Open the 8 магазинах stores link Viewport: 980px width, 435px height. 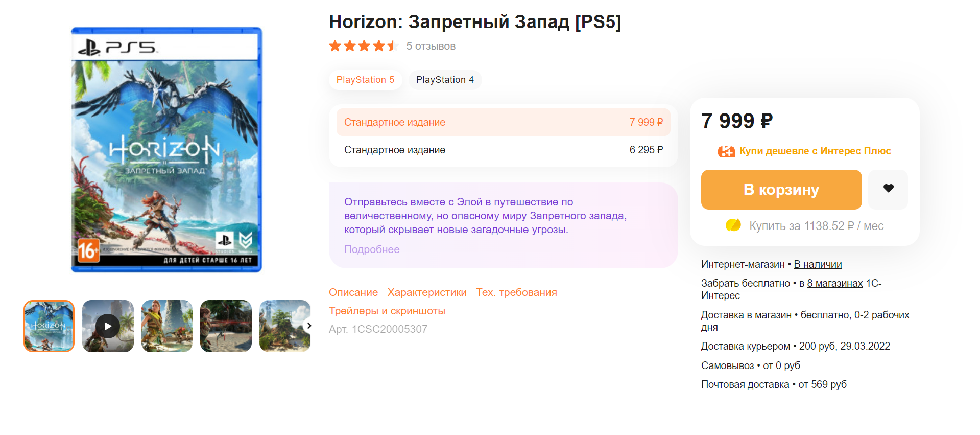[x=834, y=283]
